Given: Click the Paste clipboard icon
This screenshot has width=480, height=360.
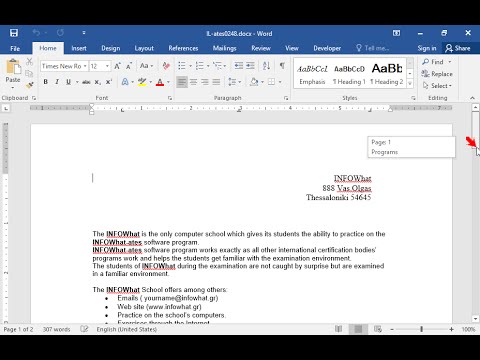Looking at the screenshot, I should click(x=13, y=67).
